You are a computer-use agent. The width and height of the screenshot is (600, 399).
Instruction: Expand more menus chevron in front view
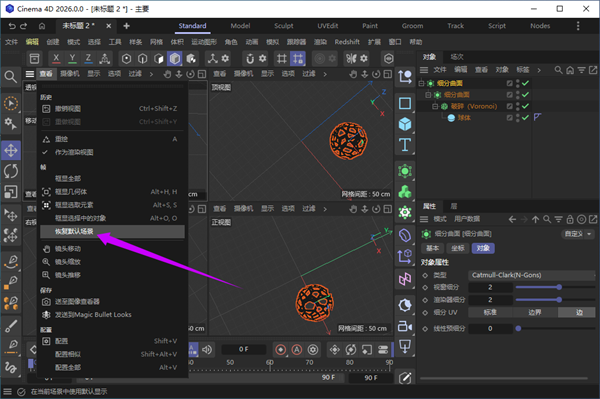(325, 209)
